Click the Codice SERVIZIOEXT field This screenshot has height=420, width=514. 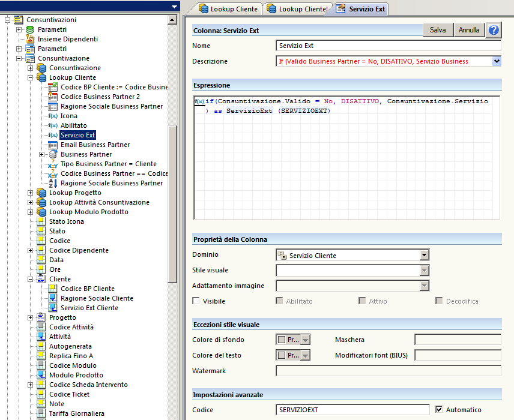[x=352, y=410]
